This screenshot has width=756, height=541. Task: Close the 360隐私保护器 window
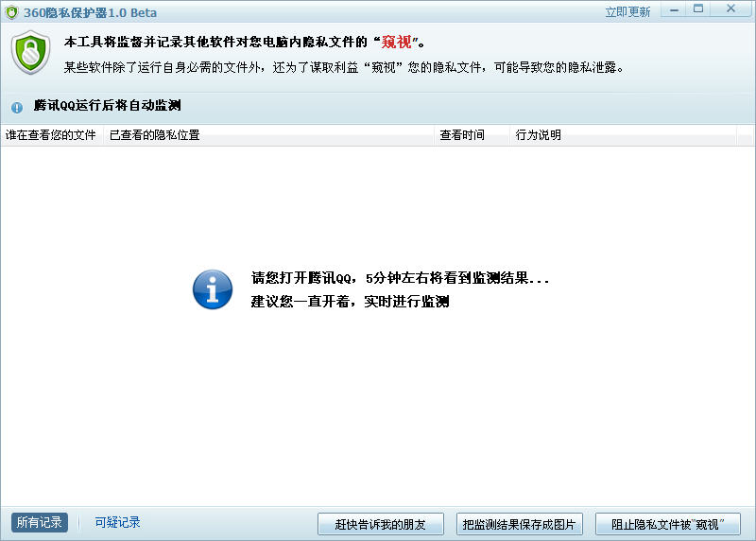pos(730,9)
